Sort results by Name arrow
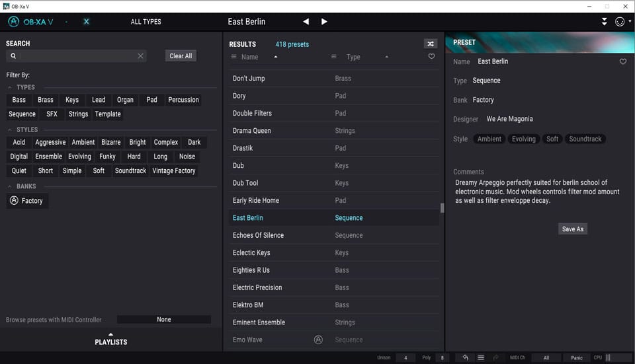This screenshot has height=364, width=635. [x=275, y=57]
